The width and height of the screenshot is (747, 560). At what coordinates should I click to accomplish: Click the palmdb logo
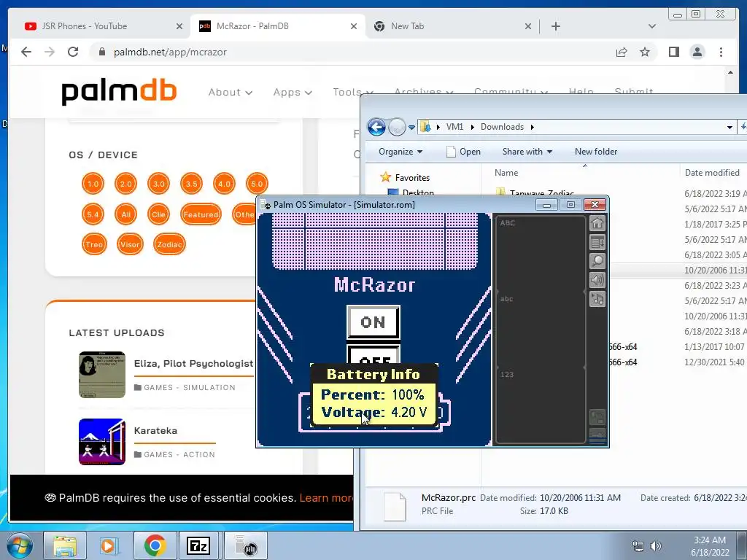[119, 93]
